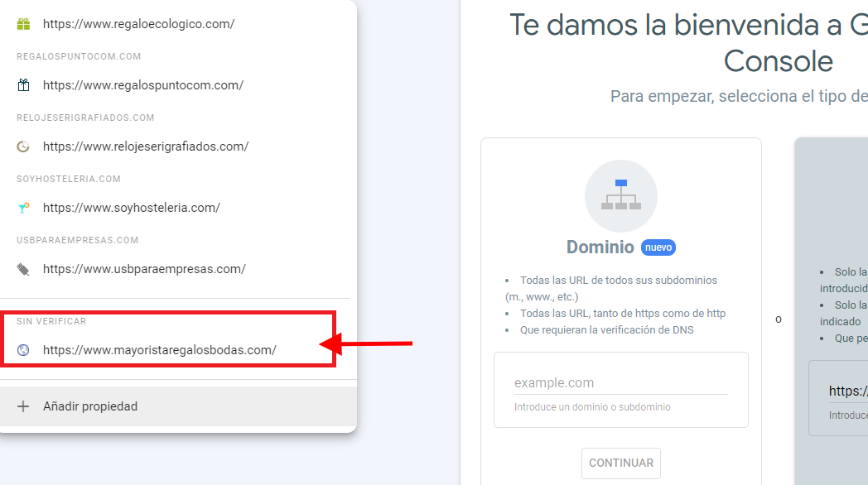This screenshot has width=868, height=485.
Task: Click the CONTINUAR button under Dominio
Action: [621, 463]
